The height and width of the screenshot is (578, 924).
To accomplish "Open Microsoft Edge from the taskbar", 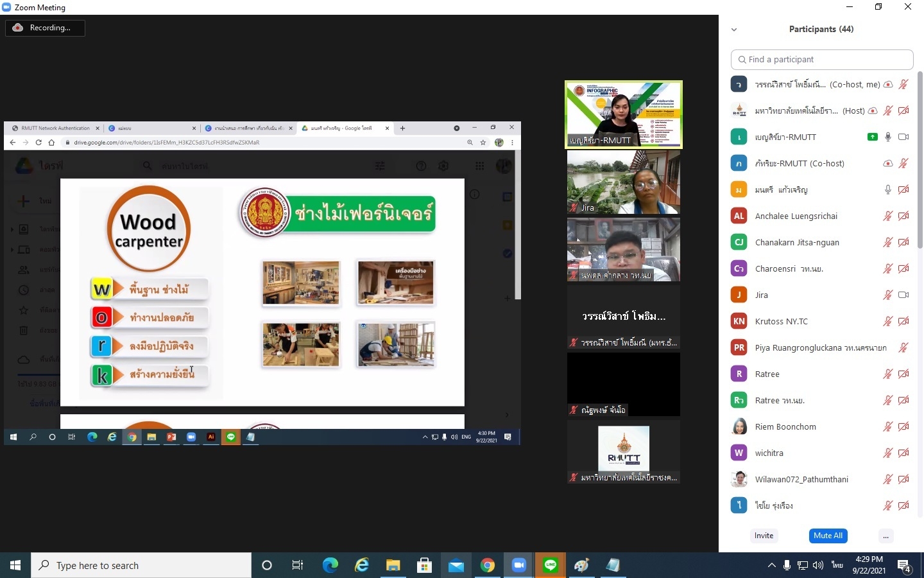I will click(x=330, y=565).
